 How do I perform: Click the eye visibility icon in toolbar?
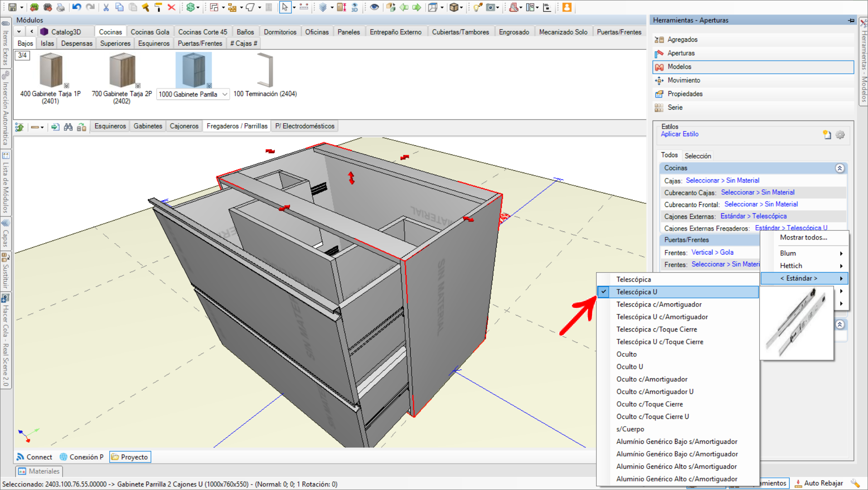(374, 7)
